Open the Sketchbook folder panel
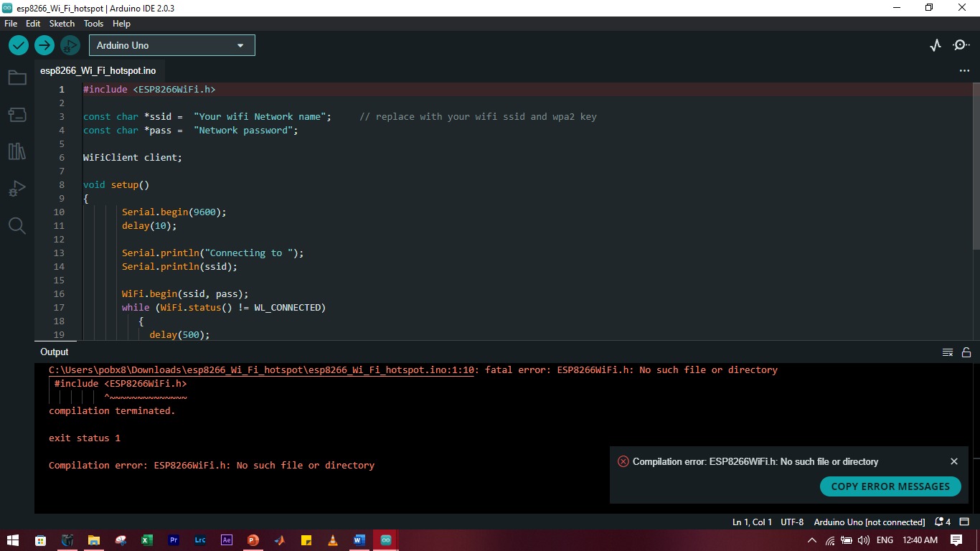This screenshot has width=980, height=551. pos(17,77)
